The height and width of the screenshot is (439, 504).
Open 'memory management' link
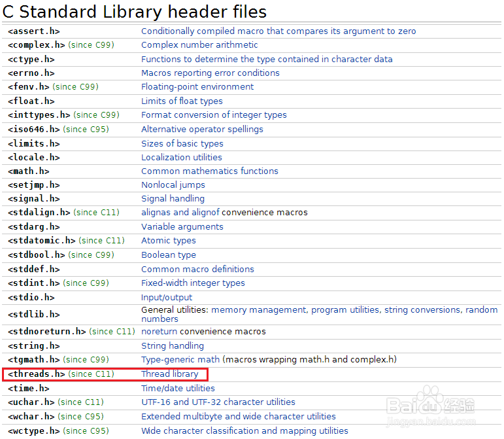tap(258, 310)
